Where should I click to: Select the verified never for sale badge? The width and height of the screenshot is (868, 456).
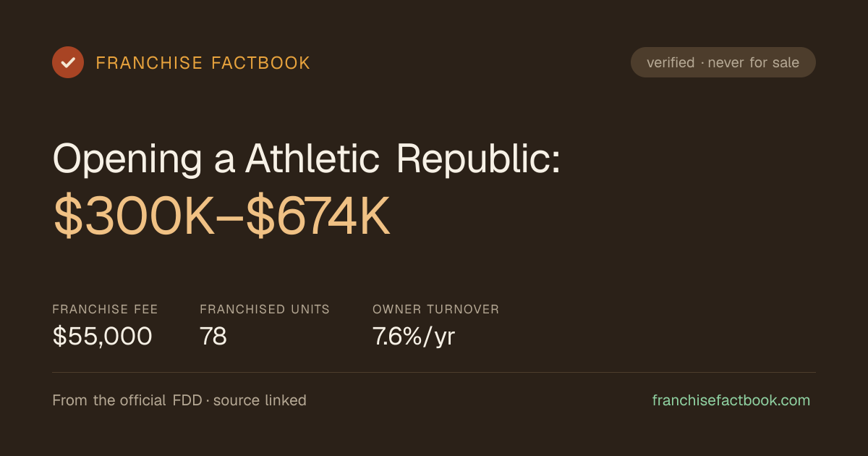point(723,62)
